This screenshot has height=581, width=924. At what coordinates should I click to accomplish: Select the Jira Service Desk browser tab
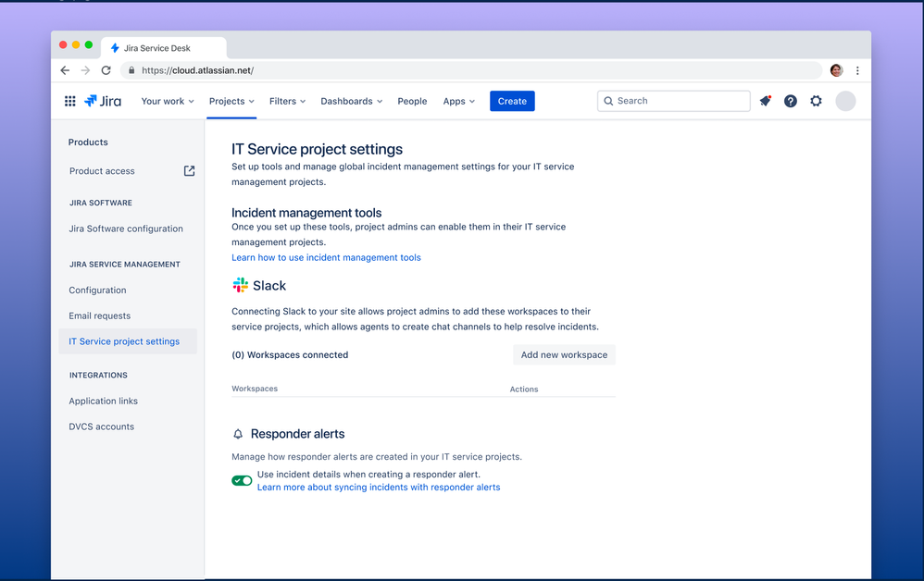pyautogui.click(x=163, y=48)
